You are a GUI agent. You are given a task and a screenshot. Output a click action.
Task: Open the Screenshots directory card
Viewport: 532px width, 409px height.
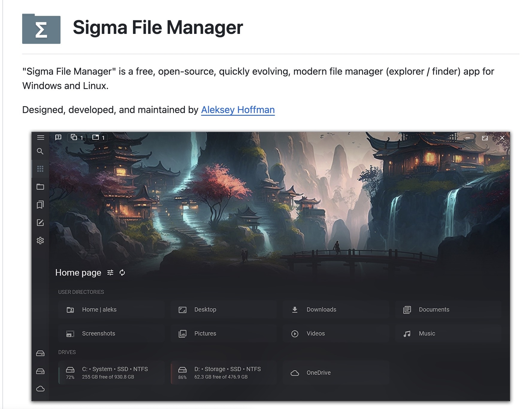coord(111,333)
